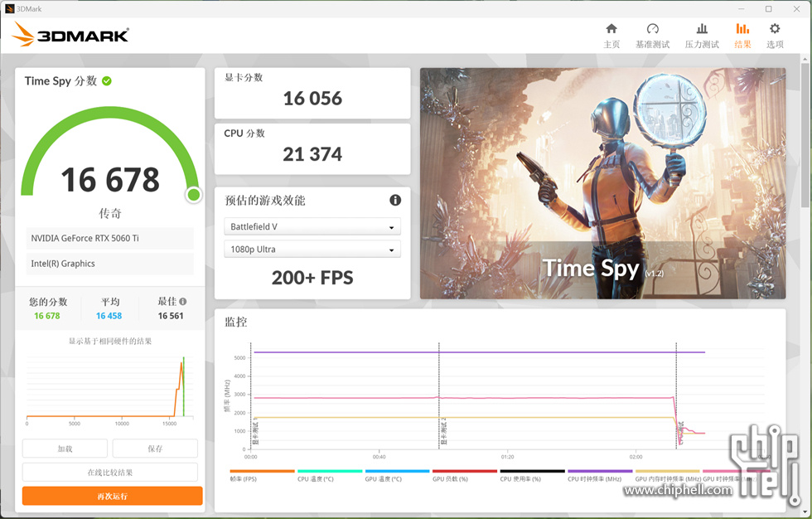Screen dimensions: 812x519
Task: Click the 3DMark app icon in the title bar
Action: 9,9
